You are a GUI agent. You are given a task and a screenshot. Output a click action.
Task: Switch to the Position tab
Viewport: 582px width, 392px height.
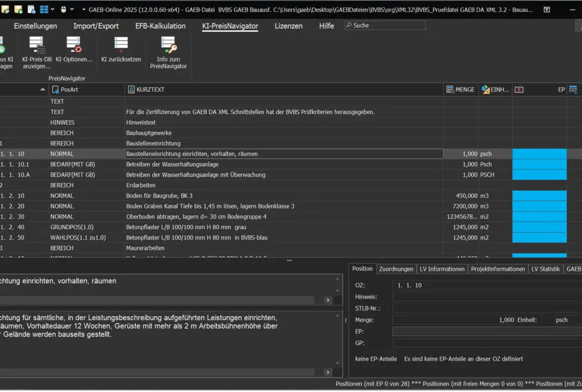point(362,268)
